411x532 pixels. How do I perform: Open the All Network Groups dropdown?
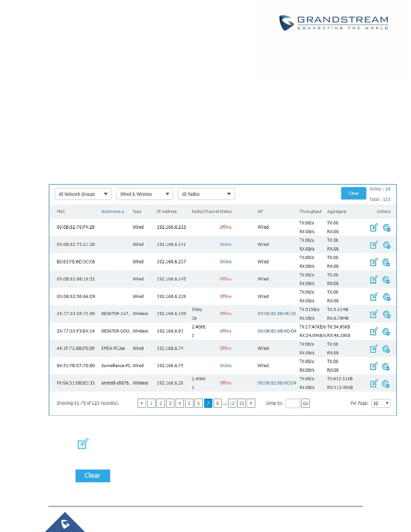[x=83, y=194]
